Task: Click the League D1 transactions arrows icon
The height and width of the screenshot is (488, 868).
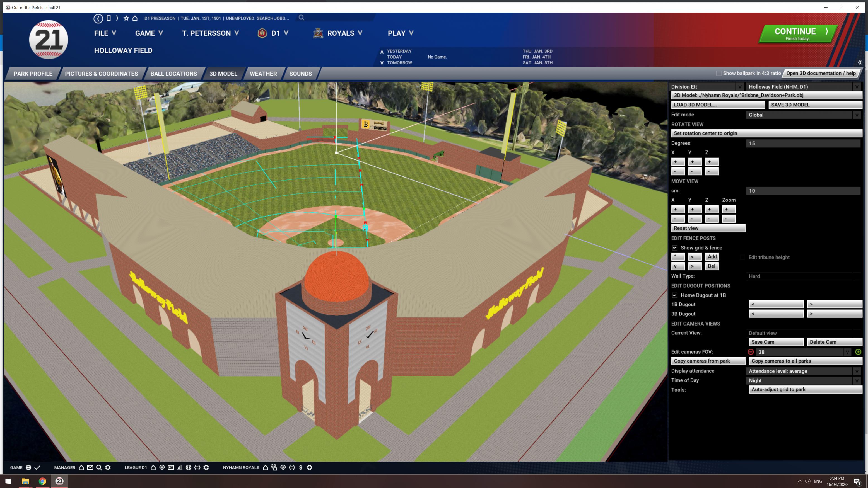Action: click(197, 467)
